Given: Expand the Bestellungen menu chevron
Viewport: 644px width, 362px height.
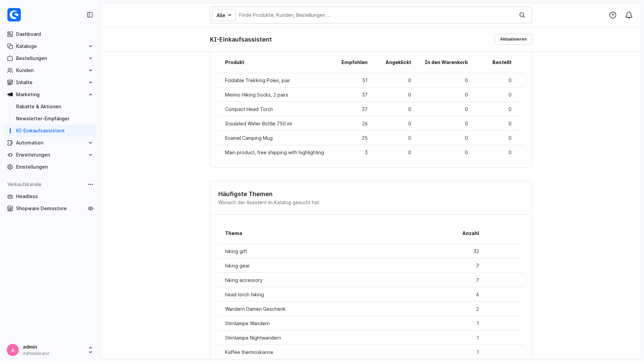Looking at the screenshot, I should [x=91, y=58].
